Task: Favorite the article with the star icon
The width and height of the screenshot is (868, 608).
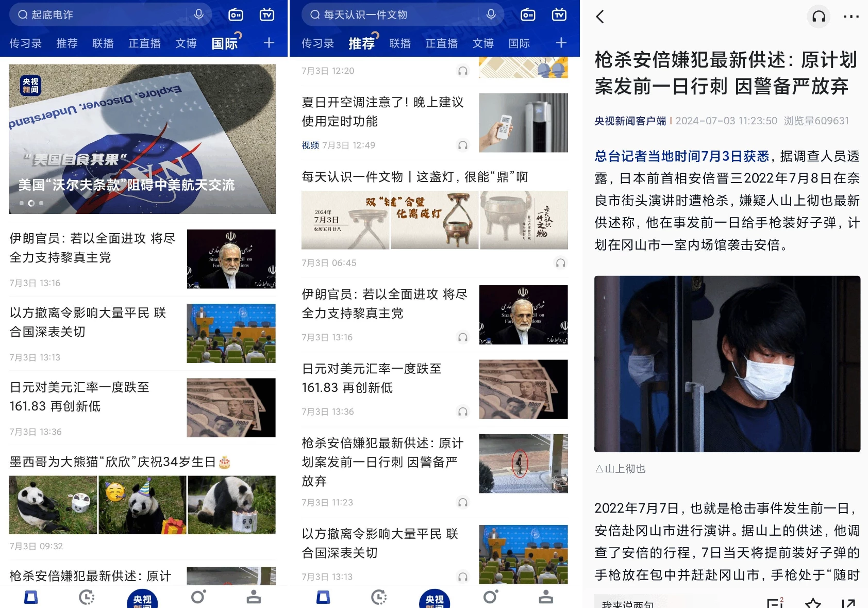Action: (813, 603)
